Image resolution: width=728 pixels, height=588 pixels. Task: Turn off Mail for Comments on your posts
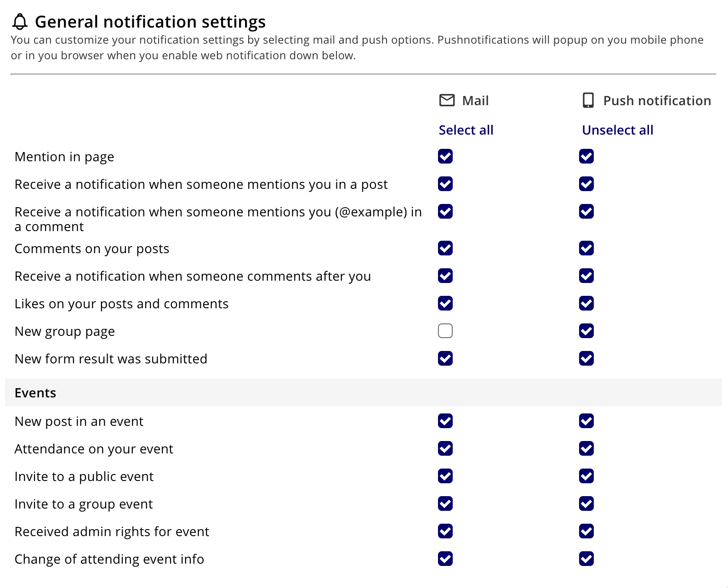tap(445, 248)
